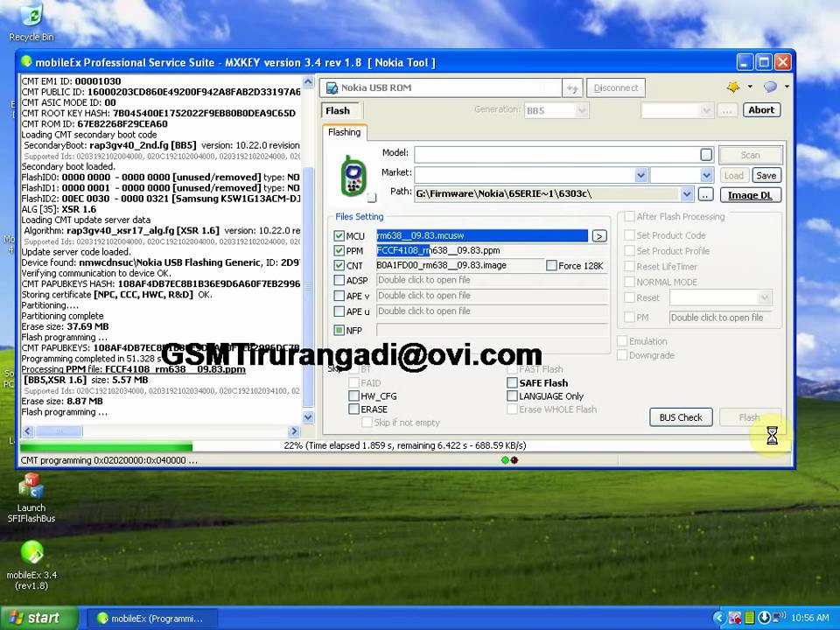The height and width of the screenshot is (630, 840).
Task: Open mobileEx 3.4 desktop shortcut icon
Action: [31, 564]
